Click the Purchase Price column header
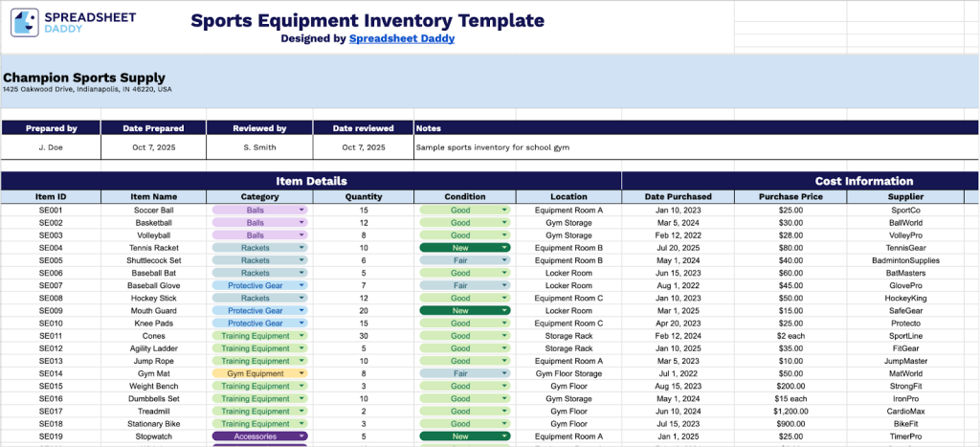This screenshot has width=980, height=447. click(x=791, y=197)
